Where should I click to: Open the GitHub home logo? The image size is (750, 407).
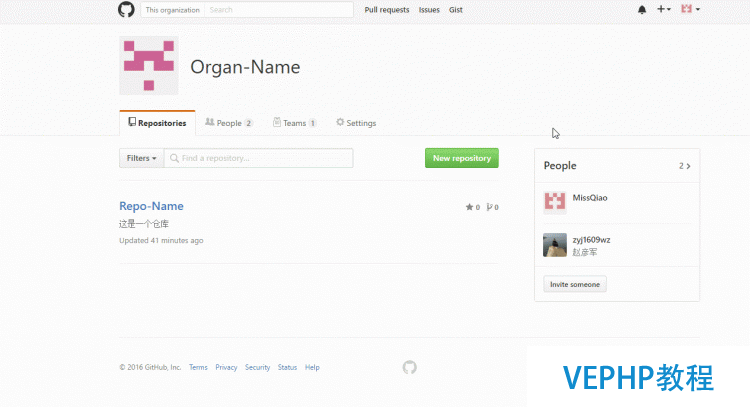click(x=126, y=10)
